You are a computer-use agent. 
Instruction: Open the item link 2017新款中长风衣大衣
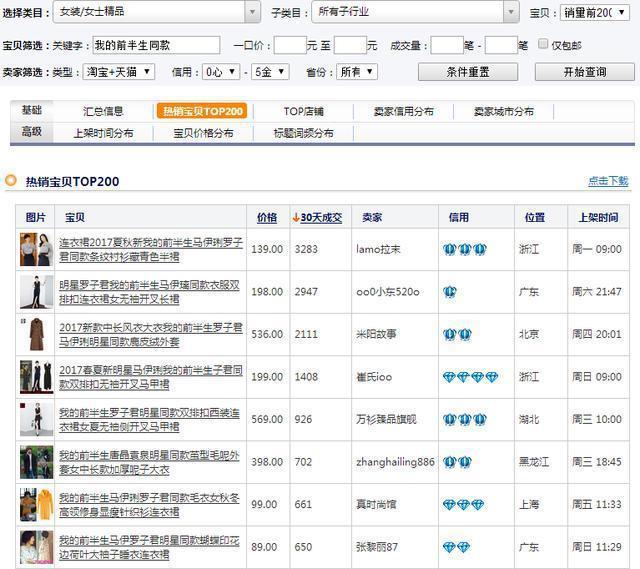[151, 334]
